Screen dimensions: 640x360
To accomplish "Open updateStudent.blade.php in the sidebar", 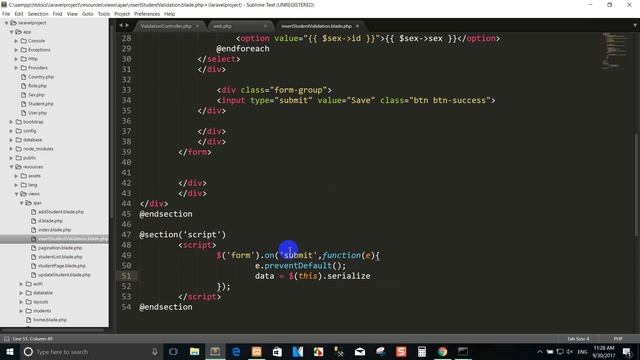I will pos(64,275).
